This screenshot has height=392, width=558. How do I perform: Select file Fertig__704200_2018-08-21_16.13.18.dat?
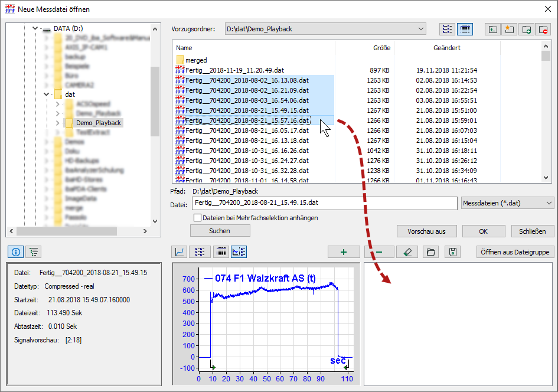[x=247, y=140]
